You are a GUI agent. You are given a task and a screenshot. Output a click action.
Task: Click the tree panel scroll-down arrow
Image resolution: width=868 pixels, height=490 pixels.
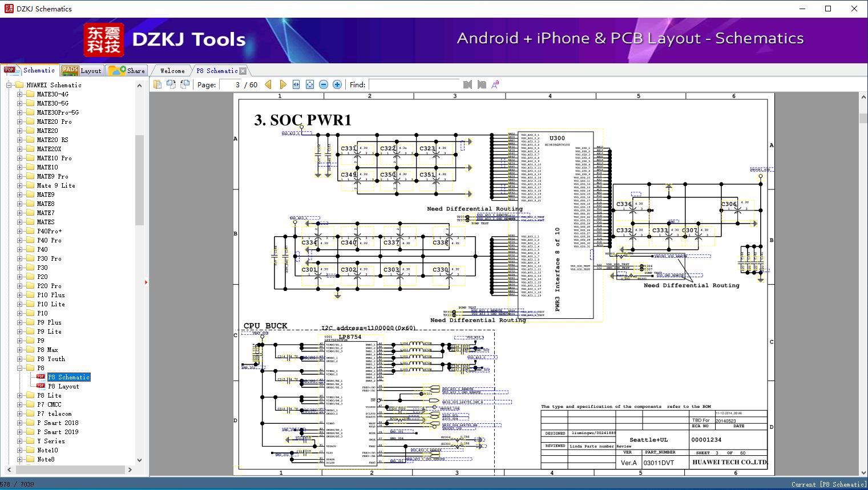click(x=139, y=460)
